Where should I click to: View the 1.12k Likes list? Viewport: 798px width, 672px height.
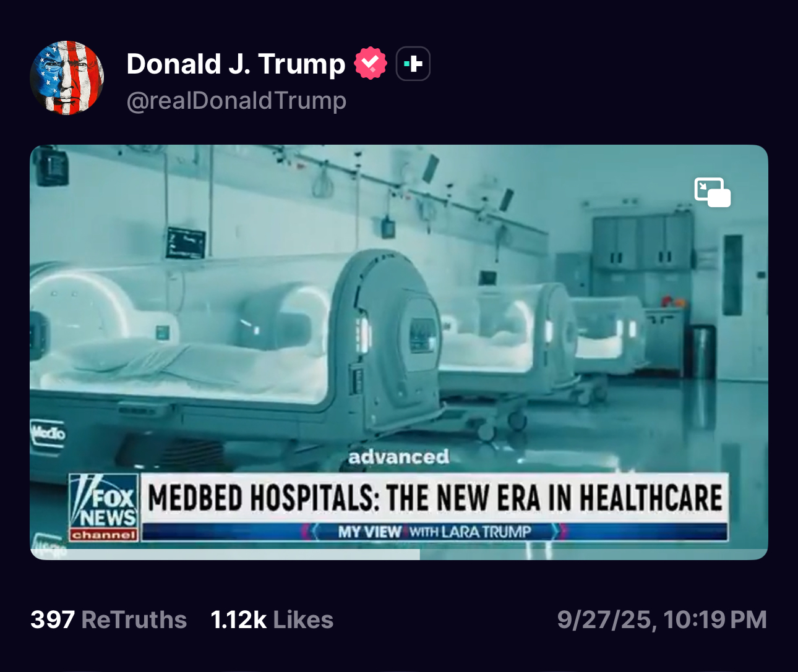[x=272, y=619]
